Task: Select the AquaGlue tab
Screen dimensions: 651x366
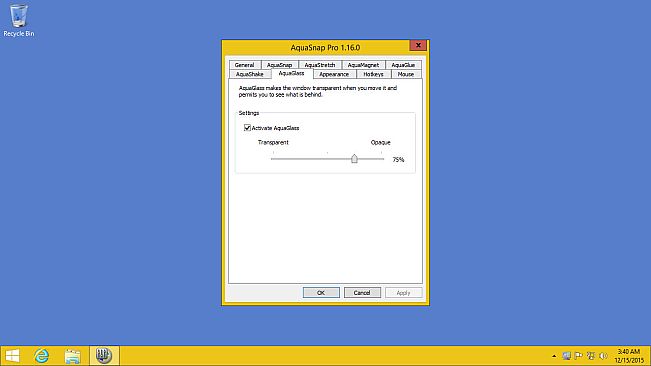Action: 403,65
